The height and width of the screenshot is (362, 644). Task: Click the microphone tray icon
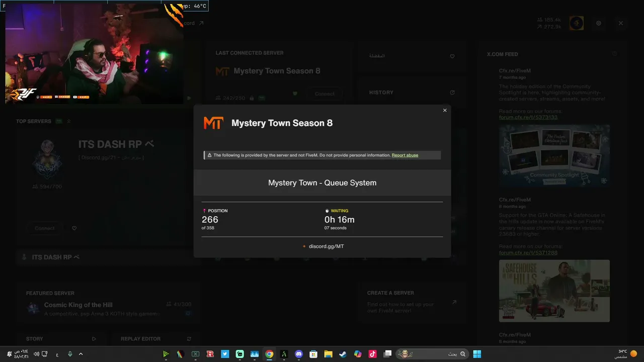tap(70, 354)
